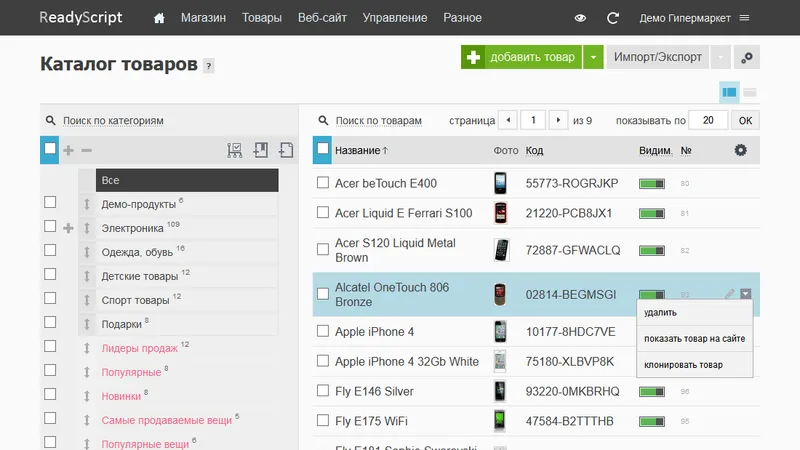The width and height of the screenshot is (800, 450).
Task: Go to the home page icon
Action: (x=159, y=18)
